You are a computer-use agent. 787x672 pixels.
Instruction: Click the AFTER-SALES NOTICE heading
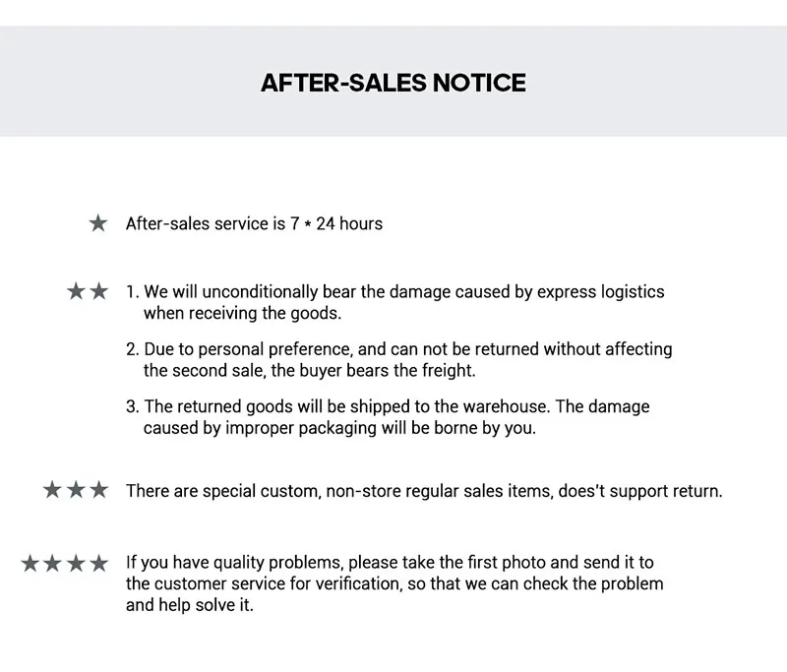tap(393, 83)
